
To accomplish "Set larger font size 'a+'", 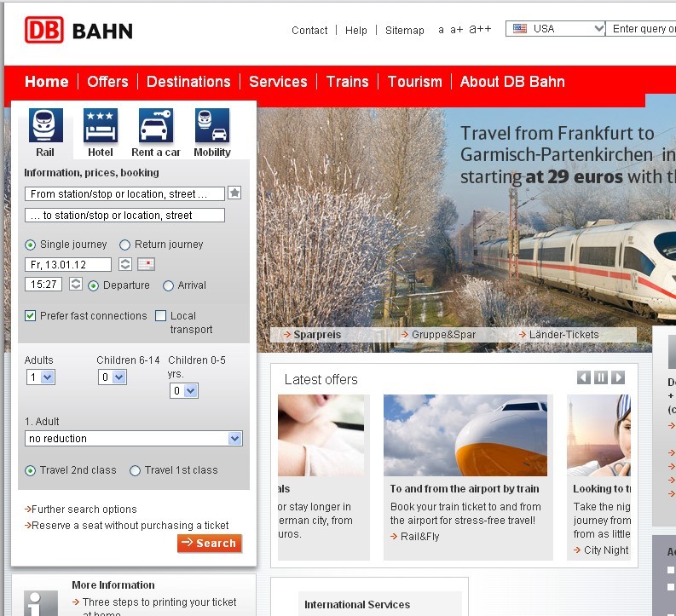I will tap(457, 30).
